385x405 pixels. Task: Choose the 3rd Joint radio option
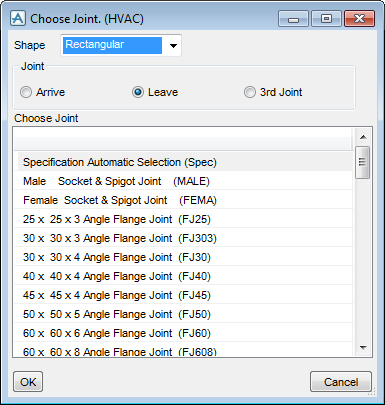[x=250, y=92]
